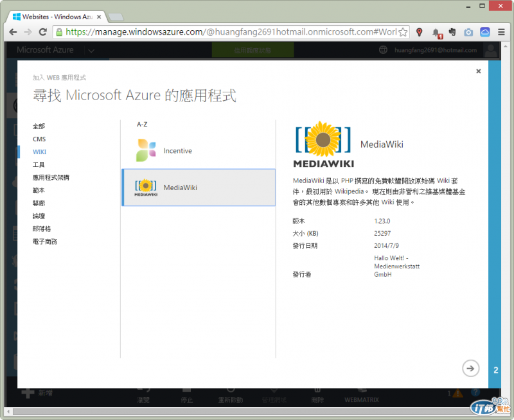This screenshot has height=420, width=514.
Task: Click the Microsoft Azure logo text
Action: [45, 50]
